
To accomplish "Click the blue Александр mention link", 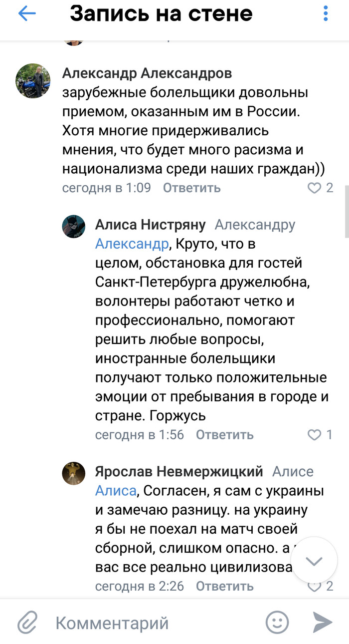I will coord(132,244).
